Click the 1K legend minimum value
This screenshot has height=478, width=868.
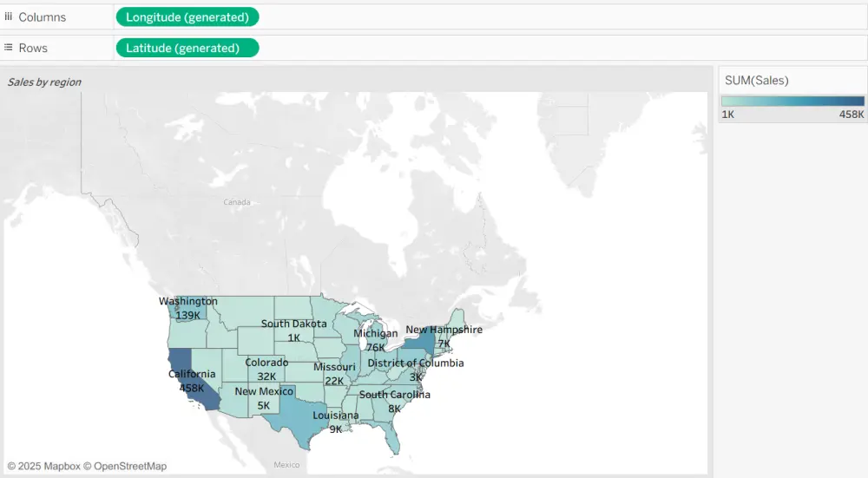pyautogui.click(x=728, y=115)
